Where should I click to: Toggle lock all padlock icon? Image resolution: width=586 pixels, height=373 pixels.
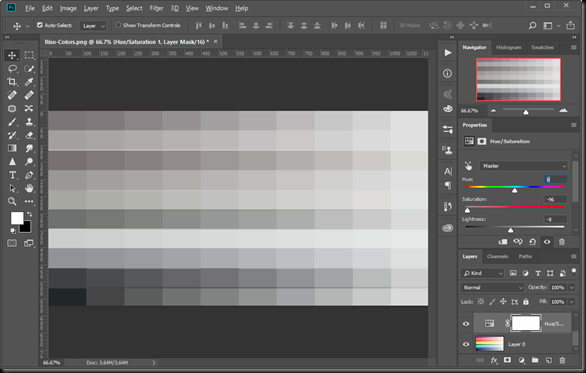[x=526, y=302]
